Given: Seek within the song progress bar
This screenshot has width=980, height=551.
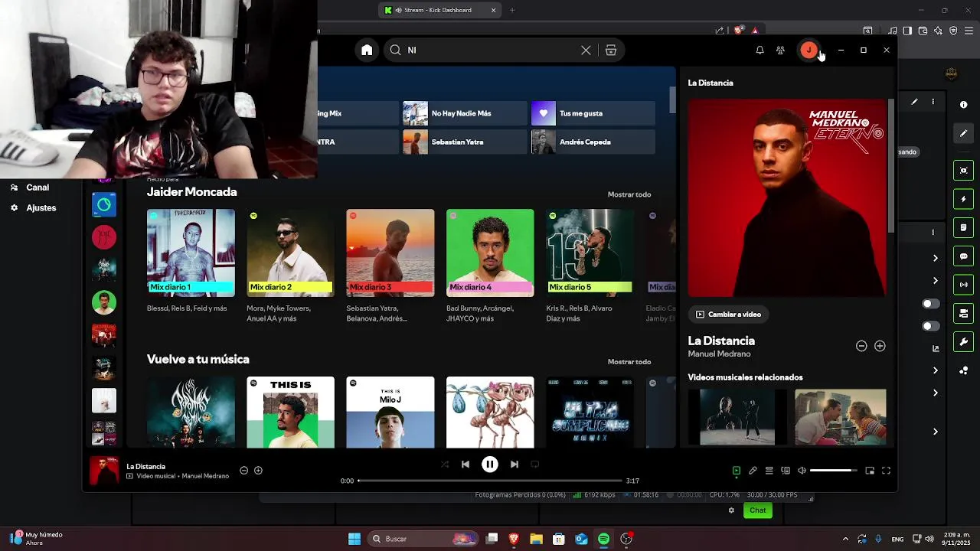Looking at the screenshot, I should (490, 481).
